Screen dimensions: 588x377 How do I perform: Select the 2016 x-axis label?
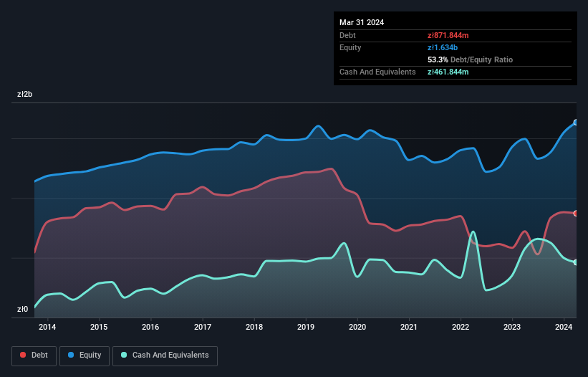pos(150,327)
